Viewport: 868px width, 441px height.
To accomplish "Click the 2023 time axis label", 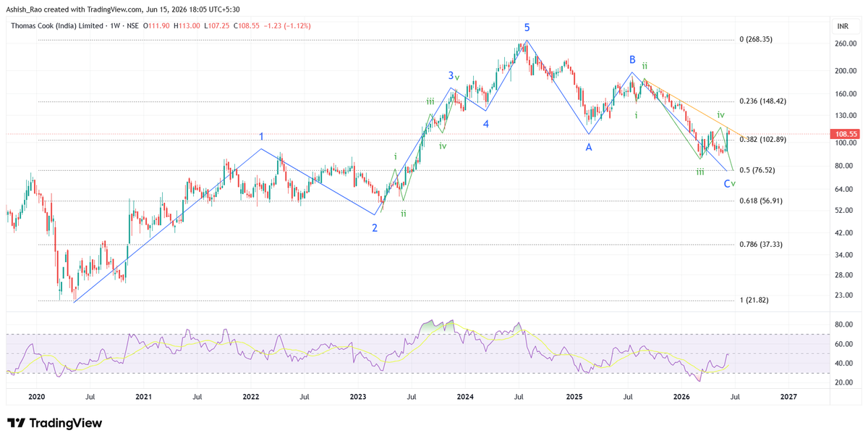I will (x=358, y=397).
